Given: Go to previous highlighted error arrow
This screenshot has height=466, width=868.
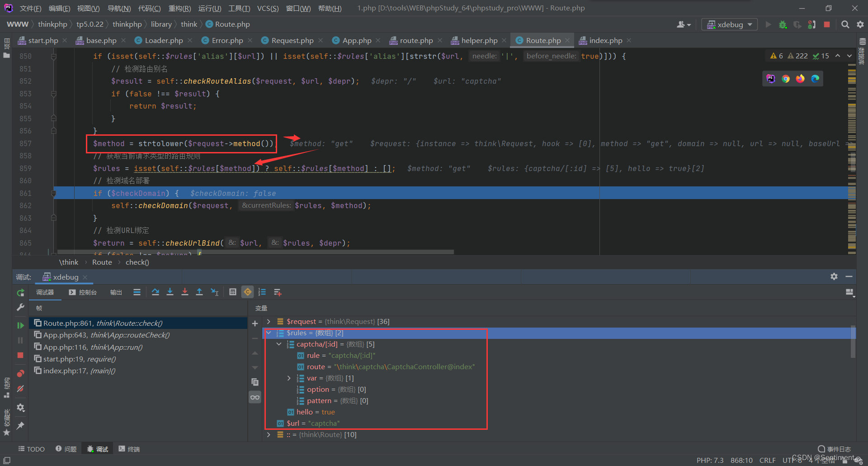Looking at the screenshot, I should point(838,56).
